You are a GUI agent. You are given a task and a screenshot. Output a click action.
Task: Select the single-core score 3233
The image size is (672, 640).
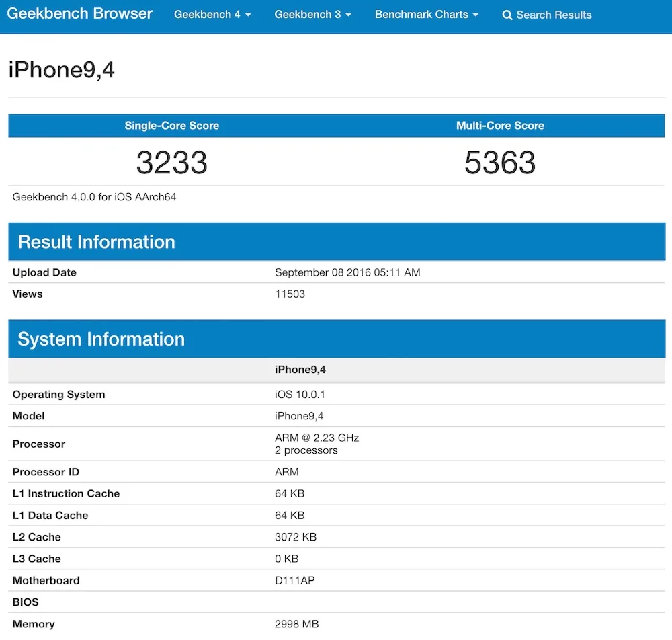click(x=172, y=163)
